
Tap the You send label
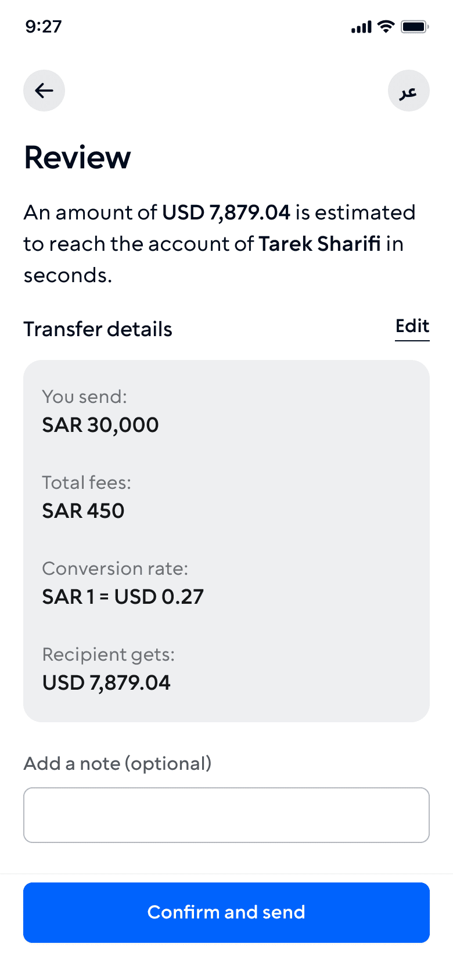85,397
